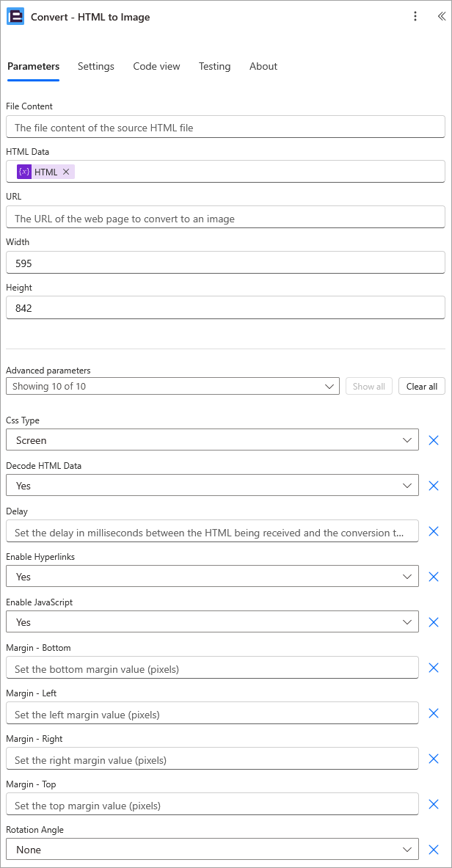The height and width of the screenshot is (868, 452).
Task: Click the Show all button
Action: [369, 387]
